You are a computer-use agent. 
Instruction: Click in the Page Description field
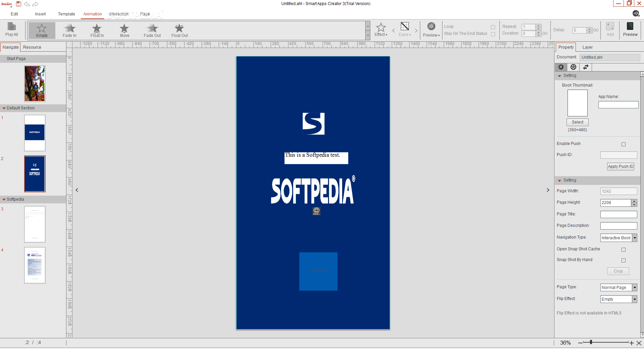click(x=619, y=226)
